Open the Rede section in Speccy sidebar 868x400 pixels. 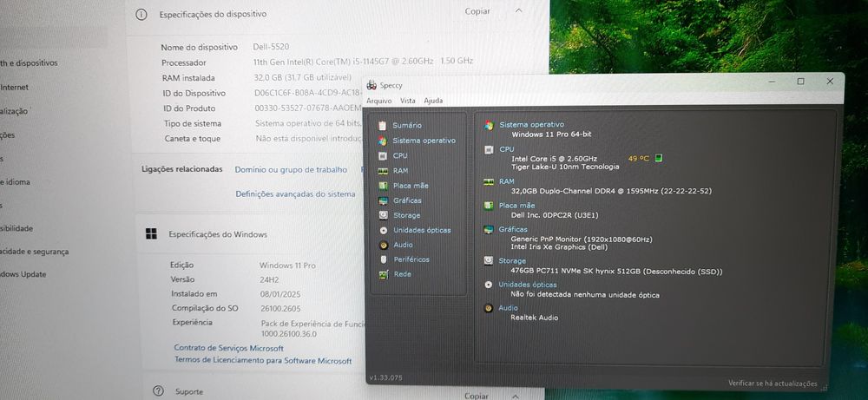coord(403,274)
